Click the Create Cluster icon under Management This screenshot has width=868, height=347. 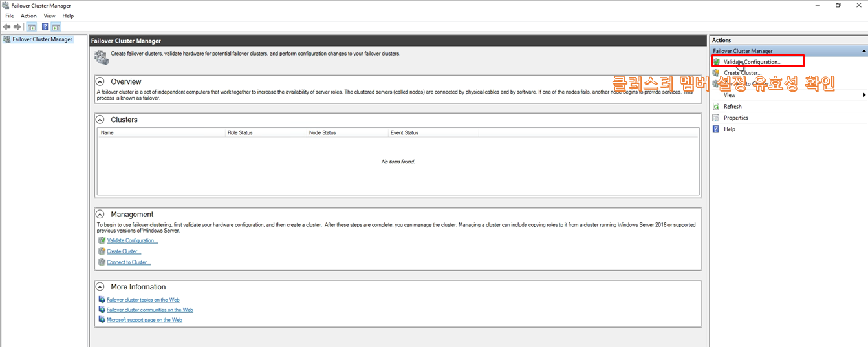(x=102, y=251)
